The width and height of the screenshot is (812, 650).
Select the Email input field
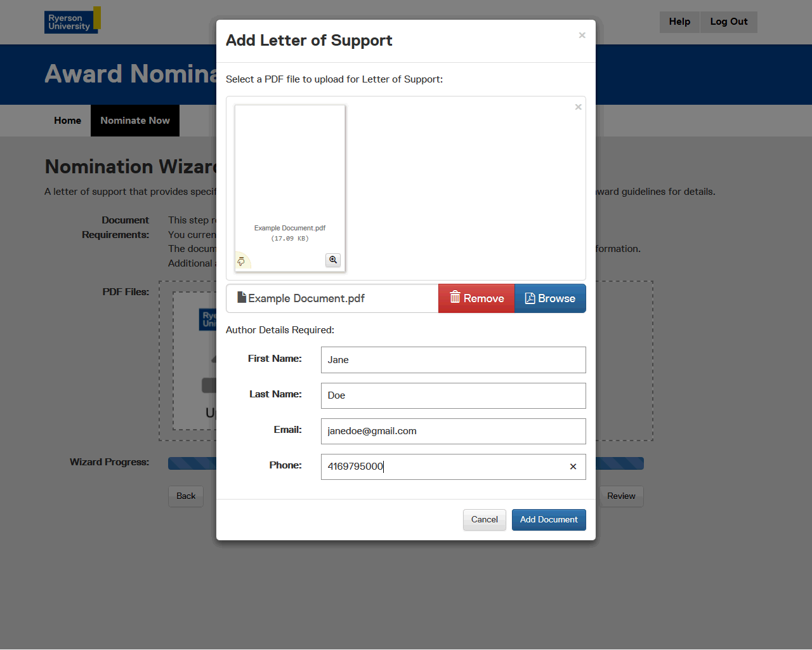pos(453,431)
